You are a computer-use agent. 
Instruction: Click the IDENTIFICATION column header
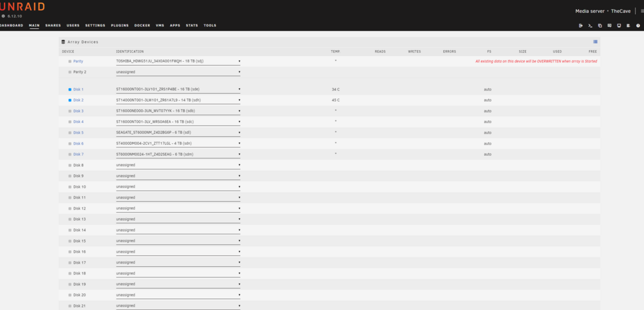coord(130,51)
